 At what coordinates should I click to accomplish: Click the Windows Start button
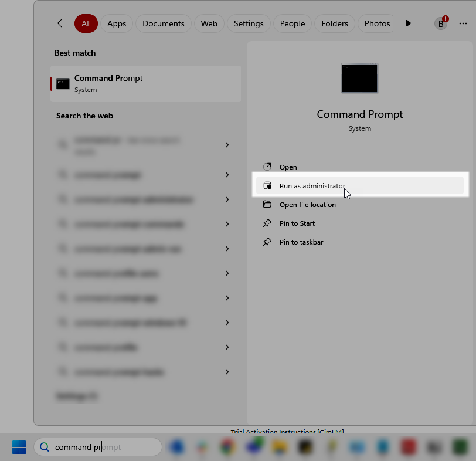pyautogui.click(x=18, y=447)
